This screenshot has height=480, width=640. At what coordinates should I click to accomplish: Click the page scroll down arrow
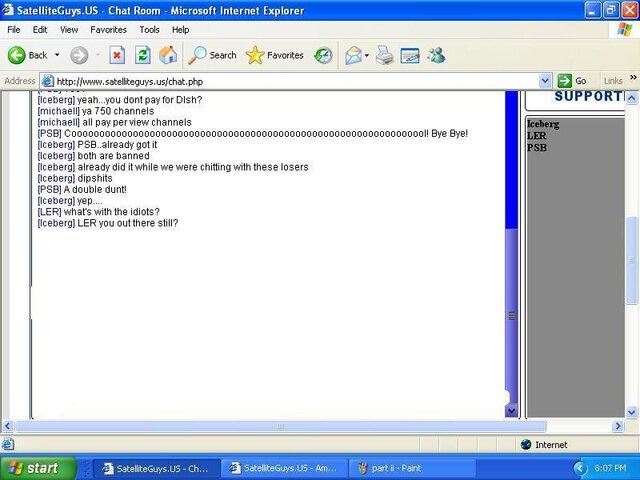631,412
